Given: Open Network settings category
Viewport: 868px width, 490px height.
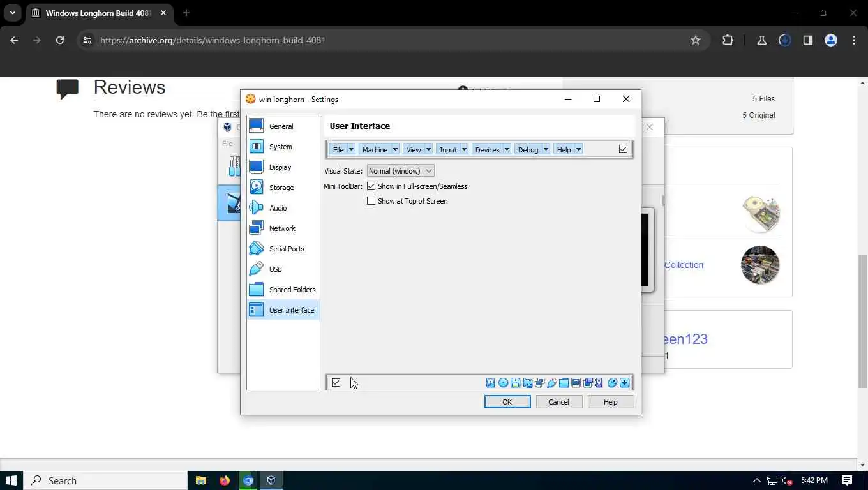Looking at the screenshot, I should 283,228.
